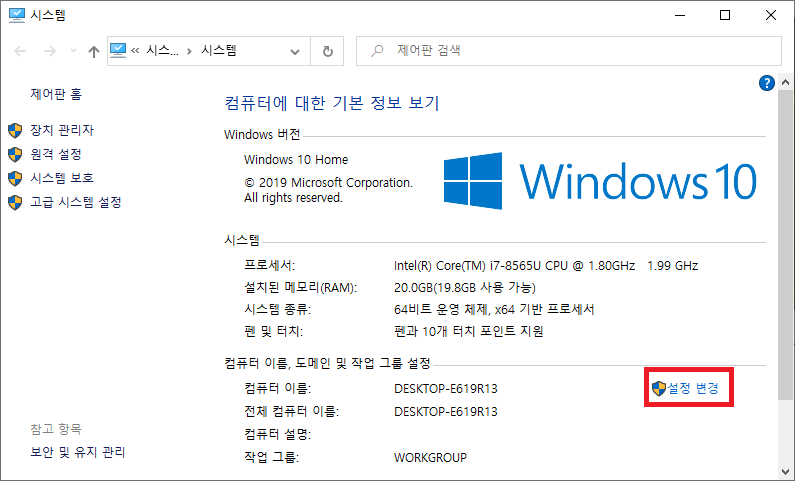Maximize the 시스템 window
795x481 pixels.
pos(725,15)
